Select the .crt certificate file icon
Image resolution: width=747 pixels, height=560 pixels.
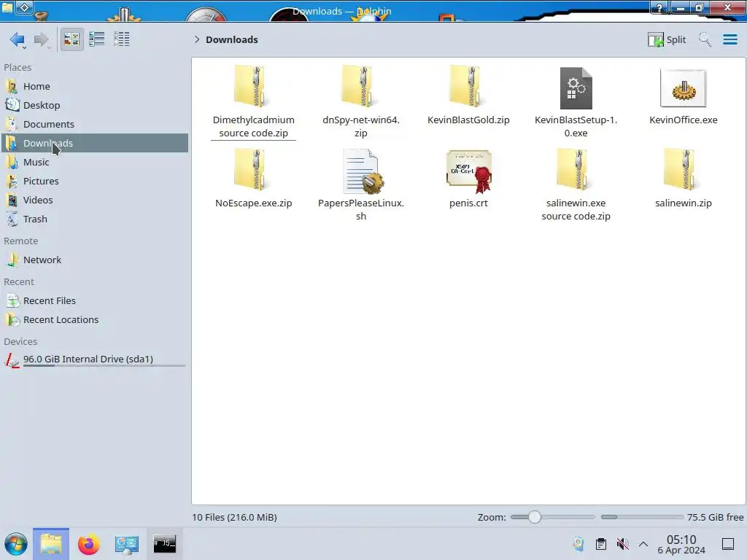tap(468, 171)
